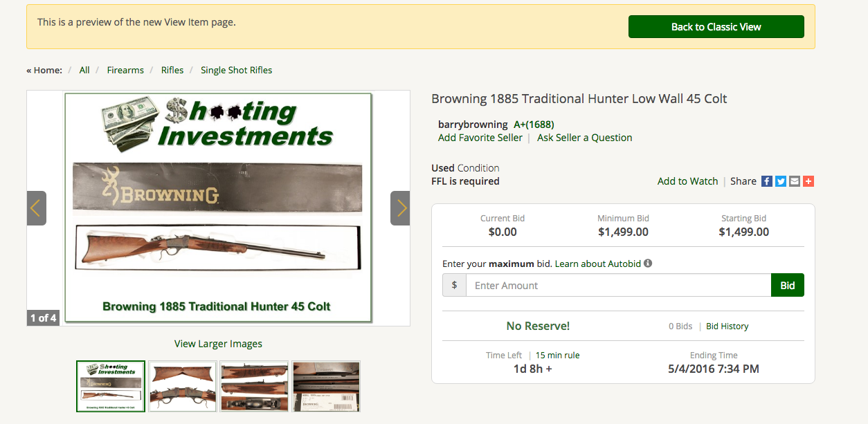The height and width of the screenshot is (424, 868).
Task: Click Current Bid $0.00 value
Action: 503,232
